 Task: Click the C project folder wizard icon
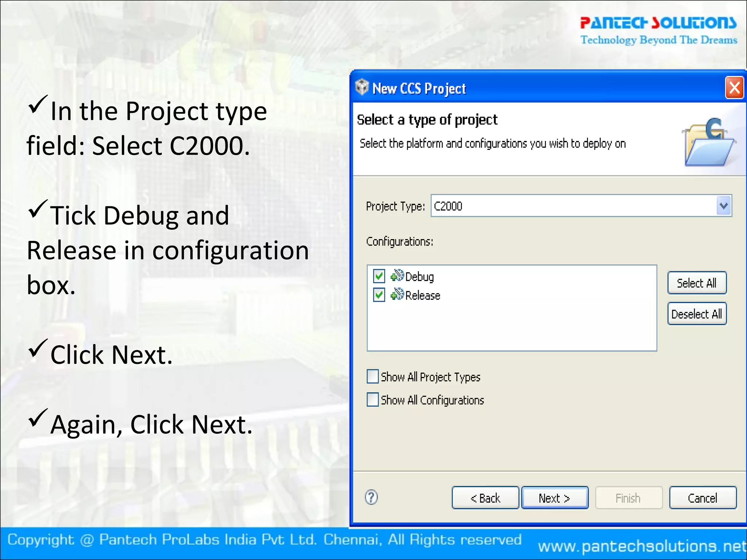pyautogui.click(x=708, y=142)
